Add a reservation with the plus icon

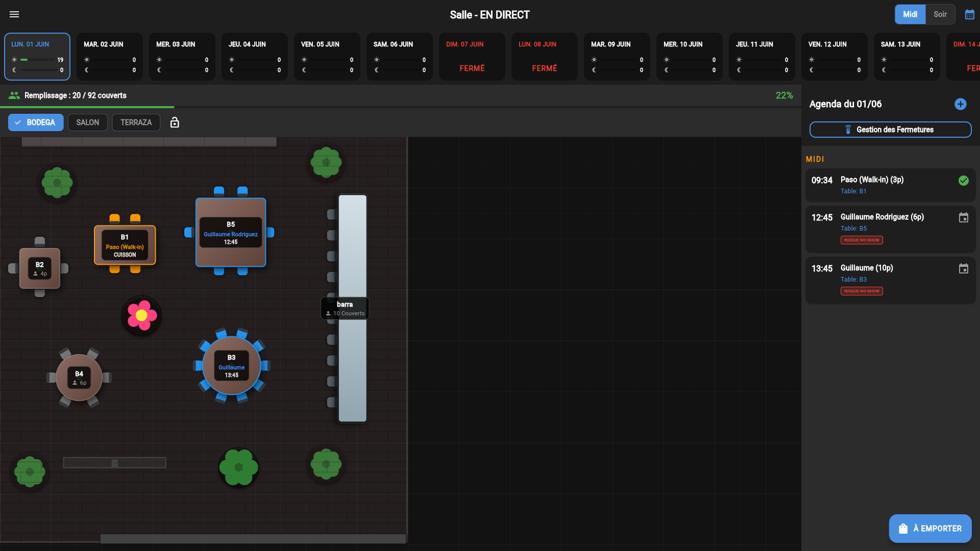click(960, 104)
